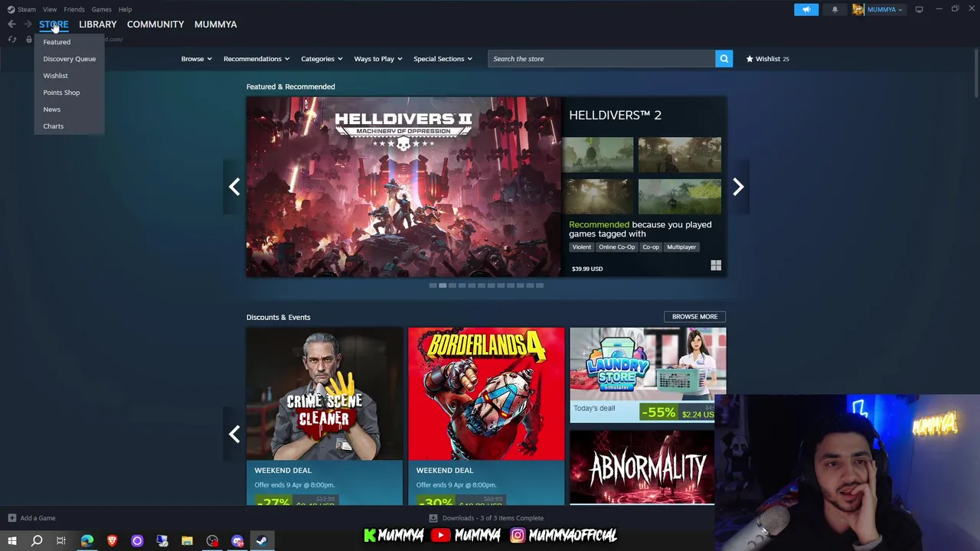Select News in the Store submenu

click(51, 109)
